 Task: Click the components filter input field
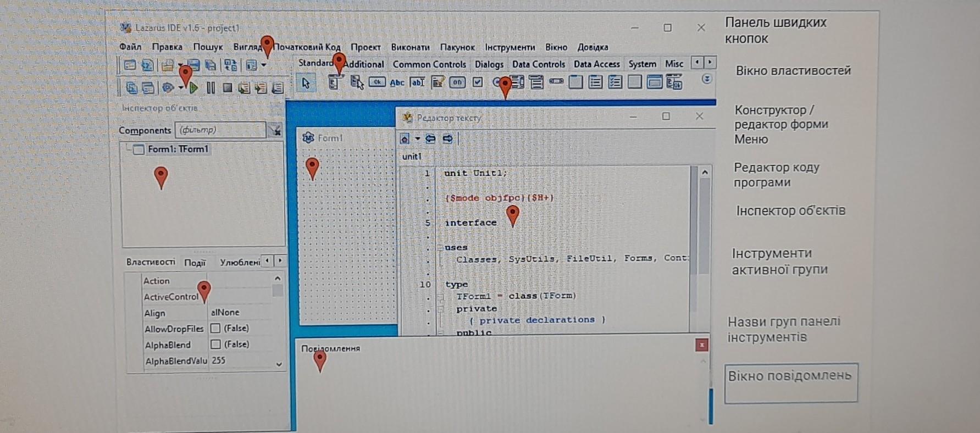click(220, 130)
